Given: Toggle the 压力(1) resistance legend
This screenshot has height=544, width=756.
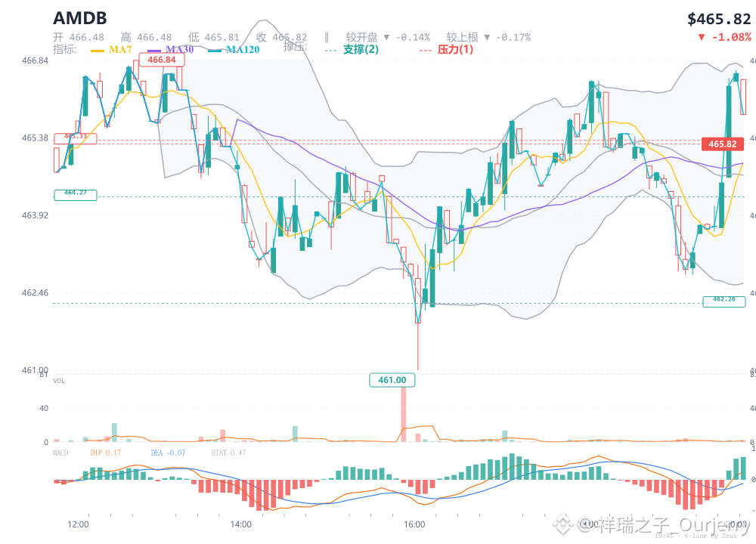Looking at the screenshot, I should pos(447,50).
